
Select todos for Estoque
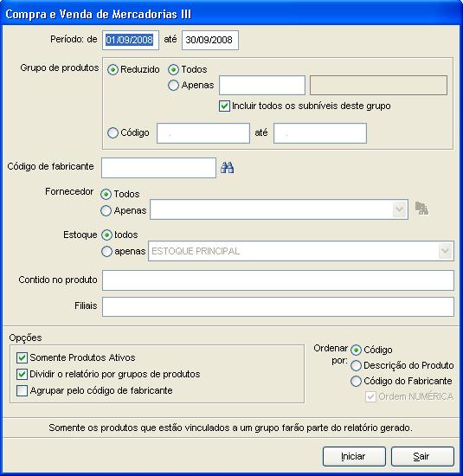106,235
